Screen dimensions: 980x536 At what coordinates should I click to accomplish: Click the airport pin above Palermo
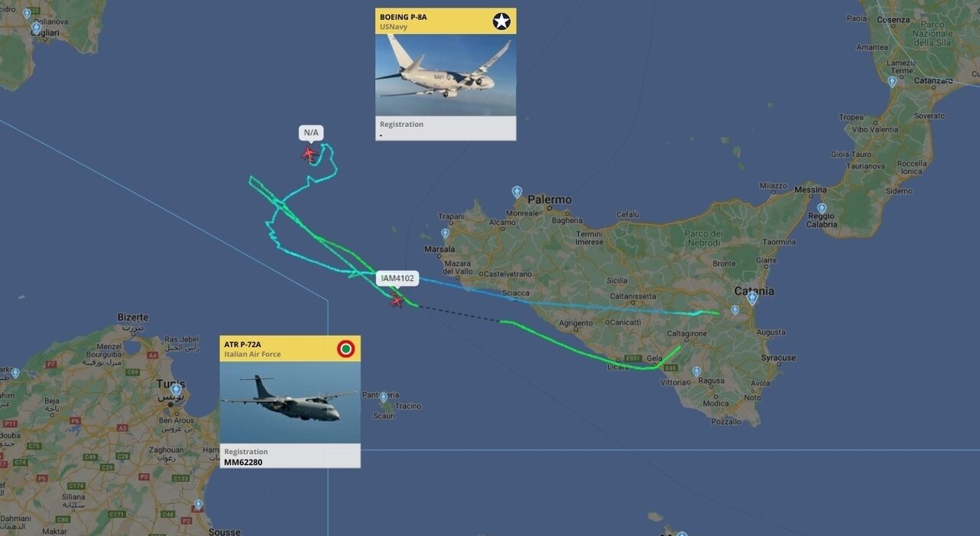coord(517,191)
